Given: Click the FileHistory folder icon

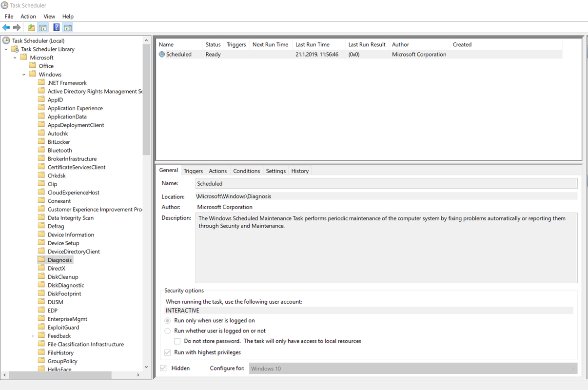Looking at the screenshot, I should tap(41, 352).
